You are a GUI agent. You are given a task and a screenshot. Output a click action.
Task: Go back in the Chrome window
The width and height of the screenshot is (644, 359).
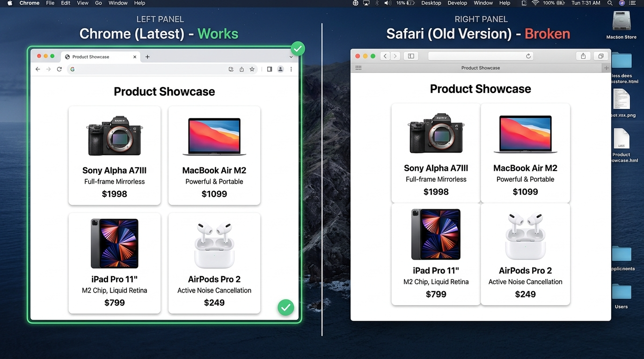(x=38, y=69)
